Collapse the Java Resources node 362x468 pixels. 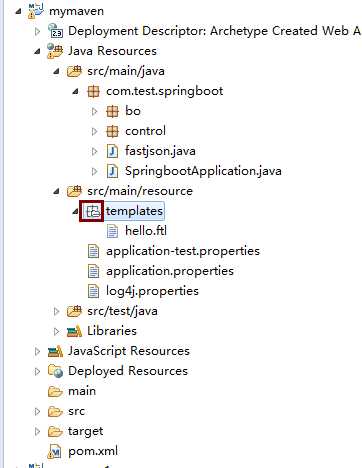pos(37,51)
